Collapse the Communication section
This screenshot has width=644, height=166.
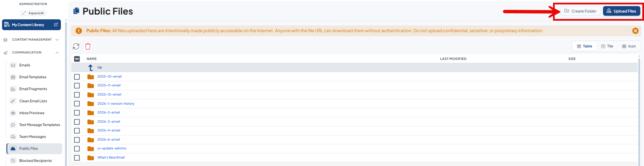[x=31, y=53]
